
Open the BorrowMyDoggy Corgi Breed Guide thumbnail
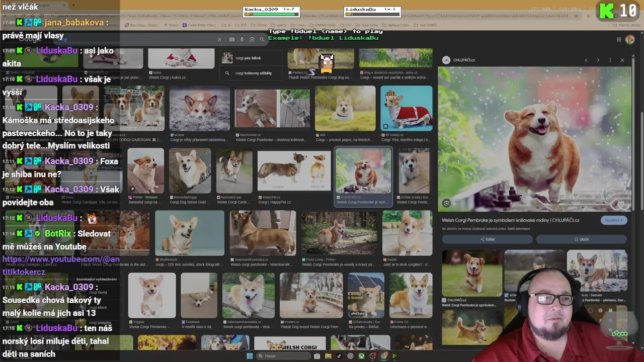pyautogui.click(x=190, y=171)
